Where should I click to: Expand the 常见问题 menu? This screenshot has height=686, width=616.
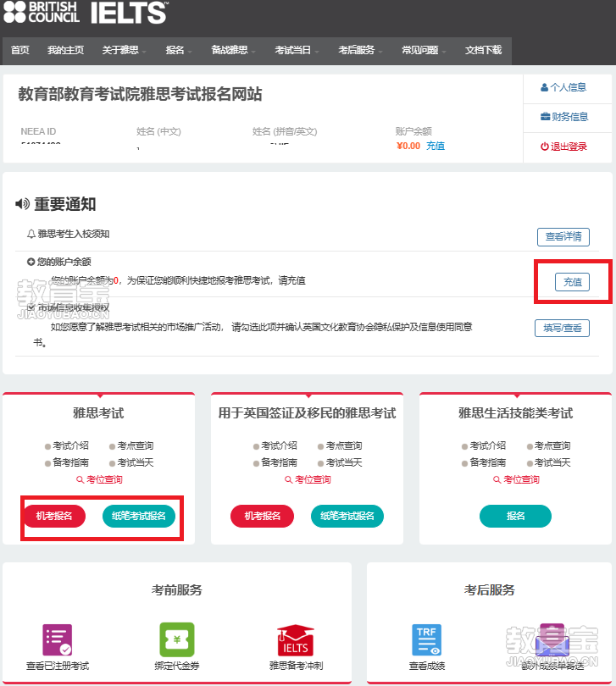click(424, 50)
